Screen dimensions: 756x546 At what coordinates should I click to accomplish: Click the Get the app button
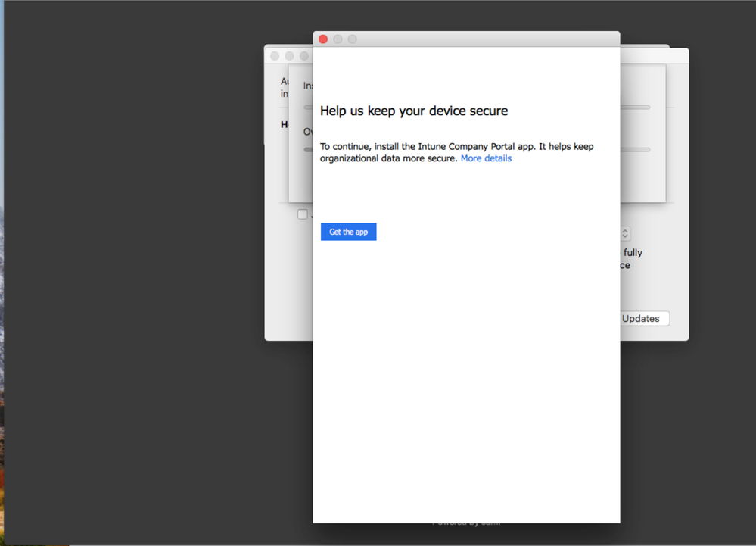click(348, 232)
